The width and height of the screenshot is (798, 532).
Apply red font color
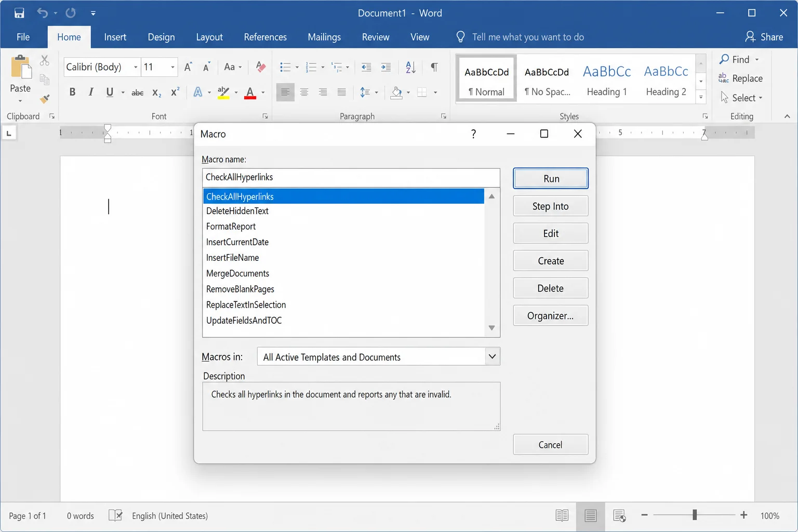[x=250, y=92]
